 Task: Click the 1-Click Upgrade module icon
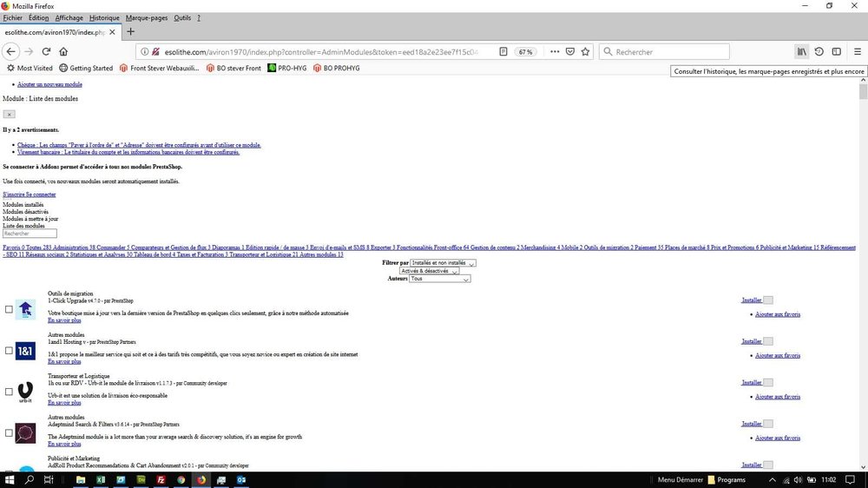tap(25, 309)
